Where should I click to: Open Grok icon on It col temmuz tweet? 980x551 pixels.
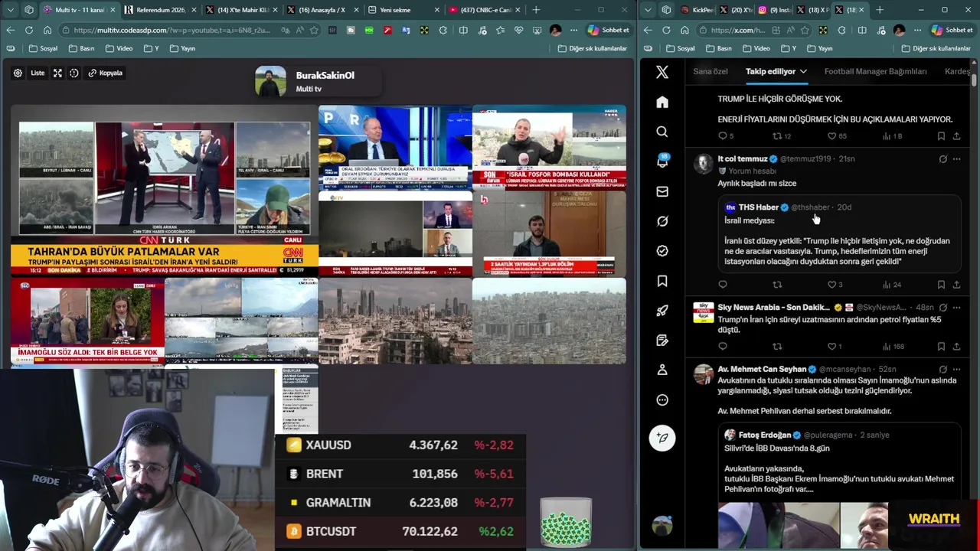click(x=943, y=159)
